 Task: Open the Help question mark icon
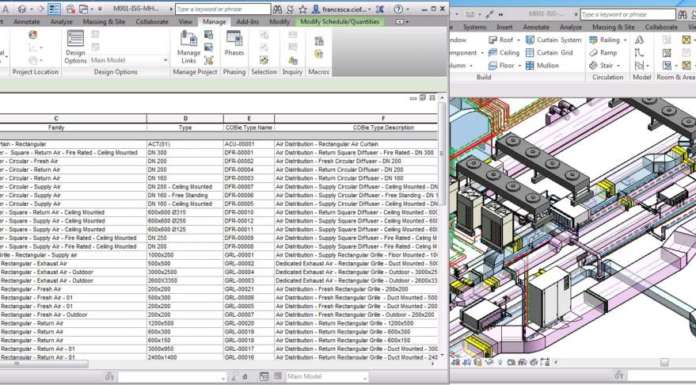click(x=398, y=9)
